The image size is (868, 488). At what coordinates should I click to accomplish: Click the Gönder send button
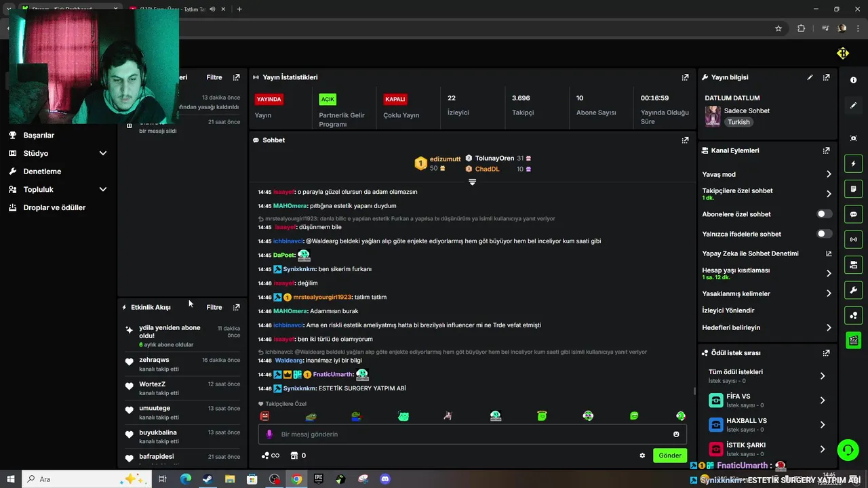[x=670, y=455]
